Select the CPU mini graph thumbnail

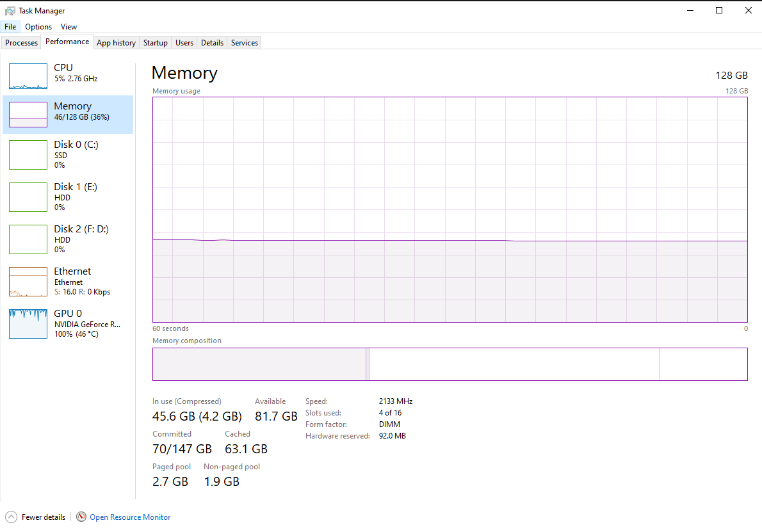tap(28, 76)
